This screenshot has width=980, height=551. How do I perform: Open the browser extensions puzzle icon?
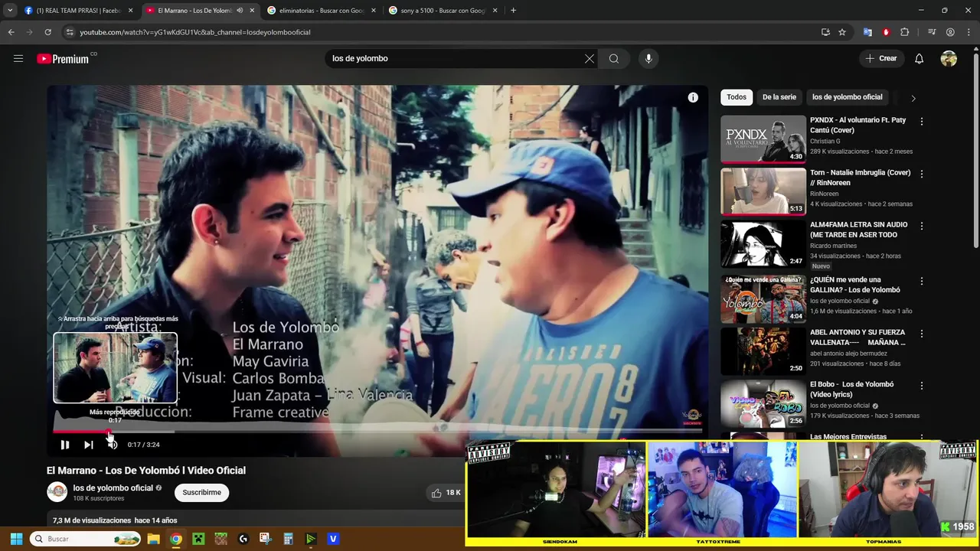(904, 32)
